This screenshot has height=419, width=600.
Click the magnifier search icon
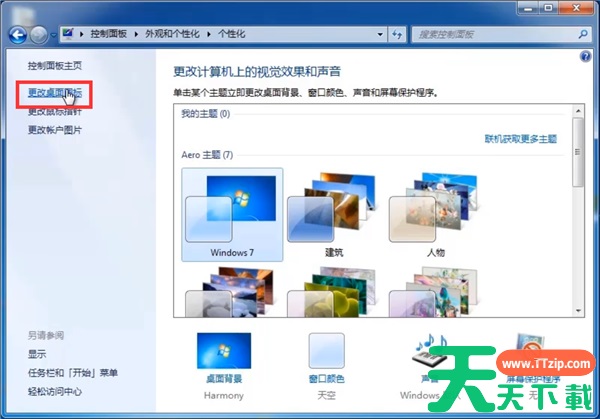click(583, 34)
